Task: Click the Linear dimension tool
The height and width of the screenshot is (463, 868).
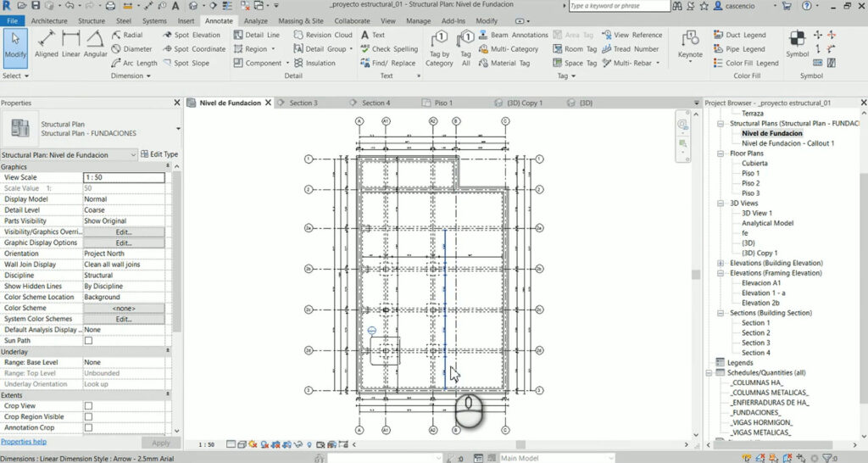Action: [71, 43]
